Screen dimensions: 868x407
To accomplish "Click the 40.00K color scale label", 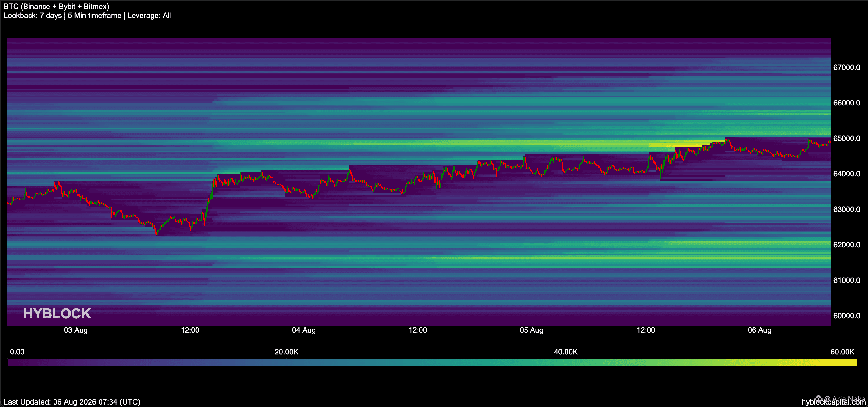I will (566, 352).
